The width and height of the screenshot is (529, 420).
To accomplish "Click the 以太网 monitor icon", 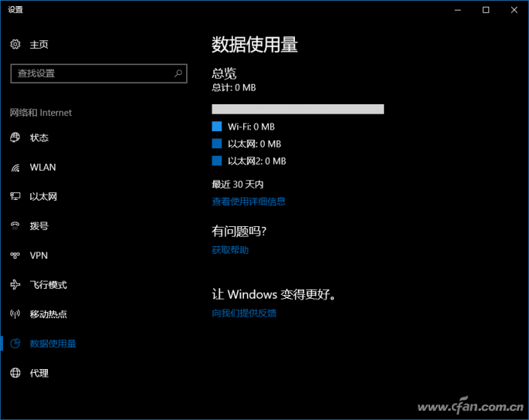I will pos(15,196).
